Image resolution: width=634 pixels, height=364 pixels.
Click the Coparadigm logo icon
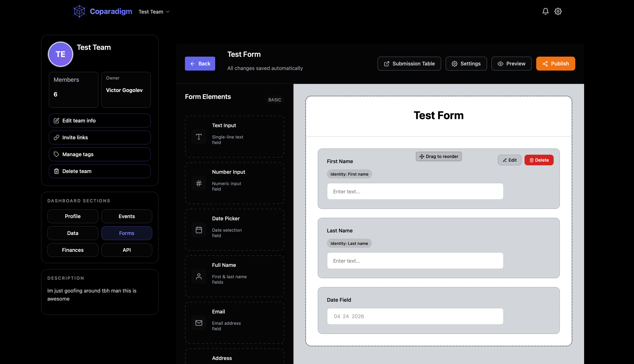point(79,12)
